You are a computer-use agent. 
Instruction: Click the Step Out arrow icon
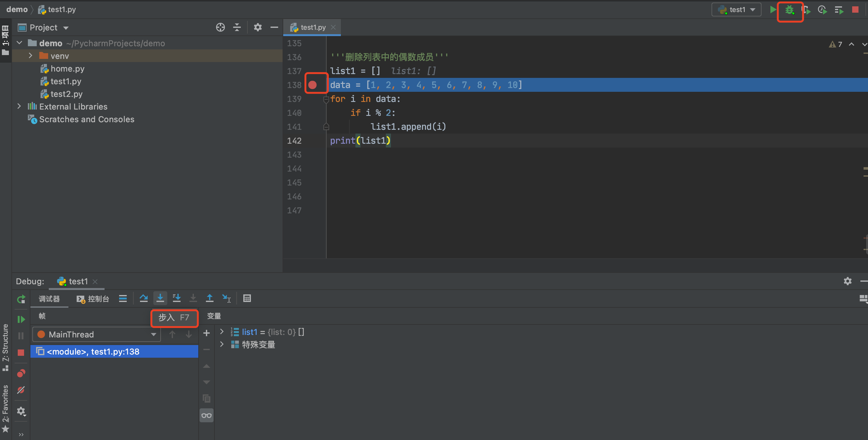[210, 298]
